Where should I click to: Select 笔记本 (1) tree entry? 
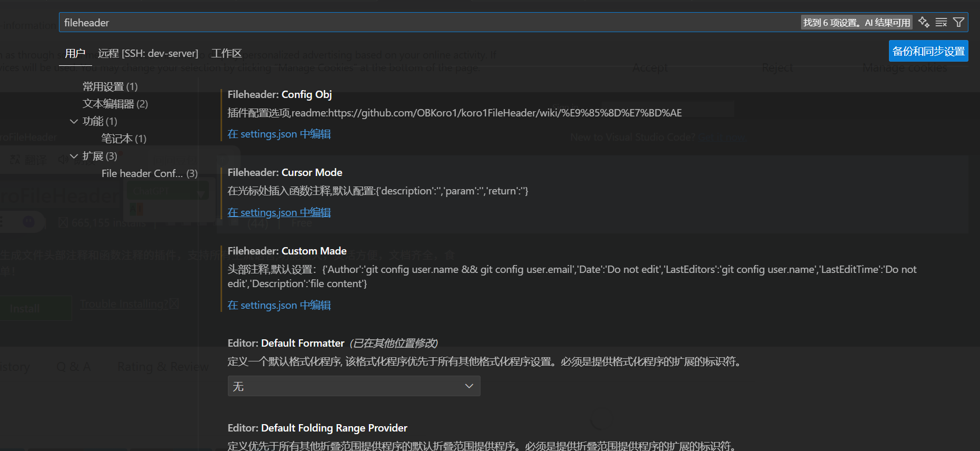[124, 139]
